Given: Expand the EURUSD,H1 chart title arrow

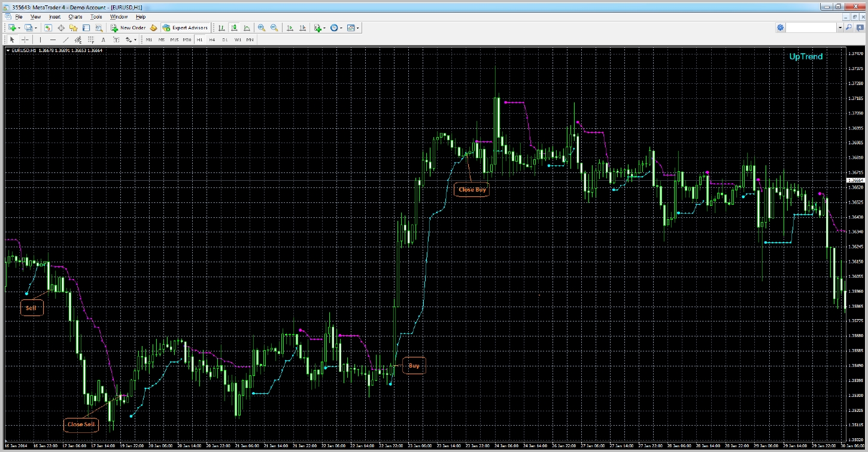Looking at the screenshot, I should pyautogui.click(x=8, y=50).
